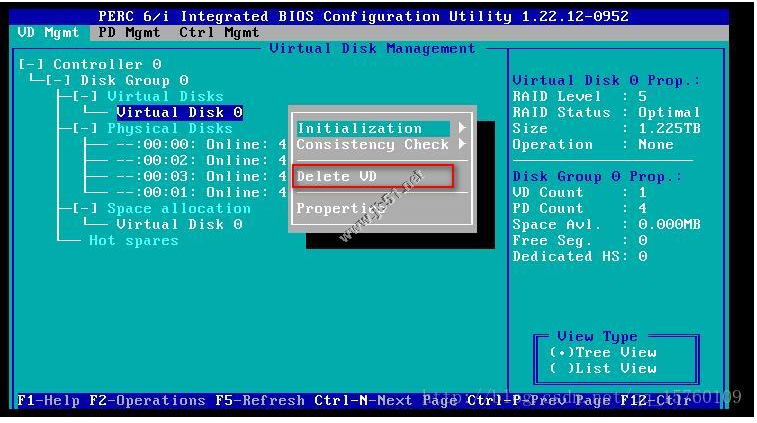Choose Consistency Check in the popup menu
This screenshot has width=757, height=423.
[372, 144]
